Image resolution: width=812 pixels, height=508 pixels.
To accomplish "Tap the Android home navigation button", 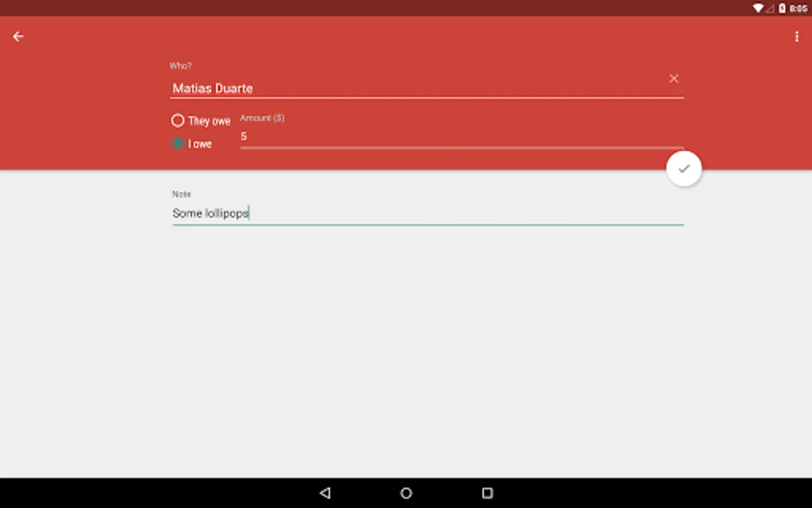I will (x=406, y=493).
